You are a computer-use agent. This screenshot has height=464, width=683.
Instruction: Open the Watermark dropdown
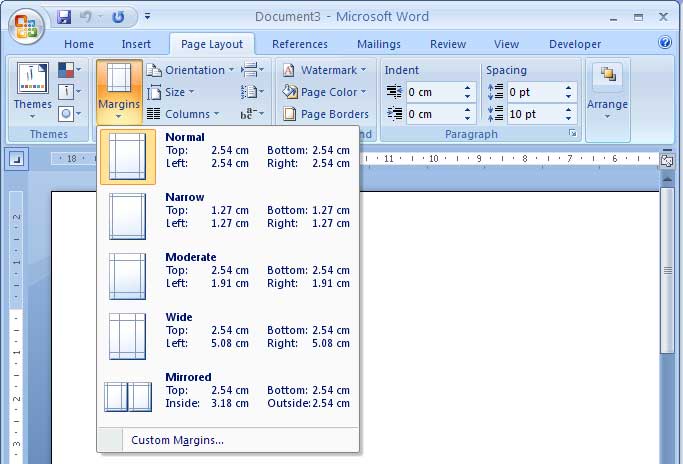pyautogui.click(x=326, y=70)
